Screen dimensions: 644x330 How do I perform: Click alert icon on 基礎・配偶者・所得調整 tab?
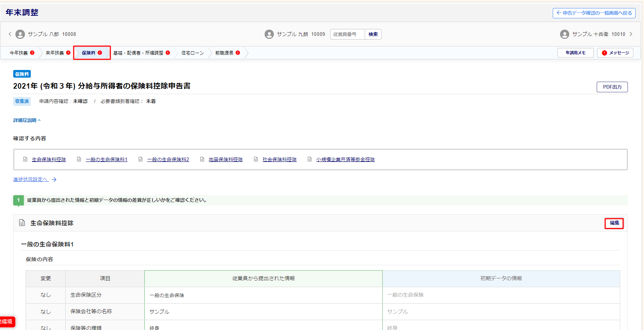[x=168, y=53]
